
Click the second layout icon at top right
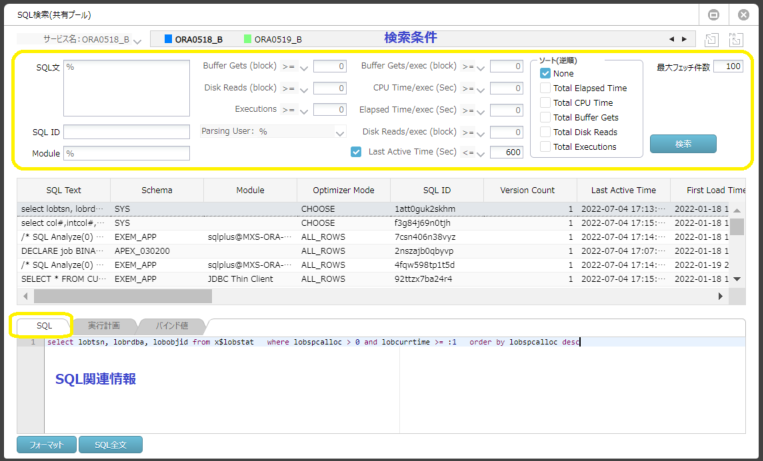[x=736, y=39]
